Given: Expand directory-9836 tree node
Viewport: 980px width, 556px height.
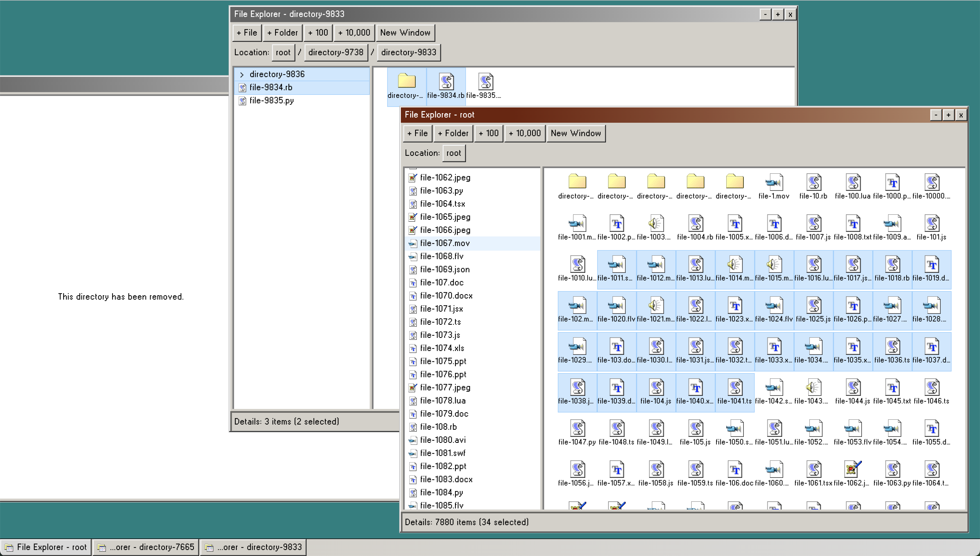Looking at the screenshot, I should pos(242,74).
